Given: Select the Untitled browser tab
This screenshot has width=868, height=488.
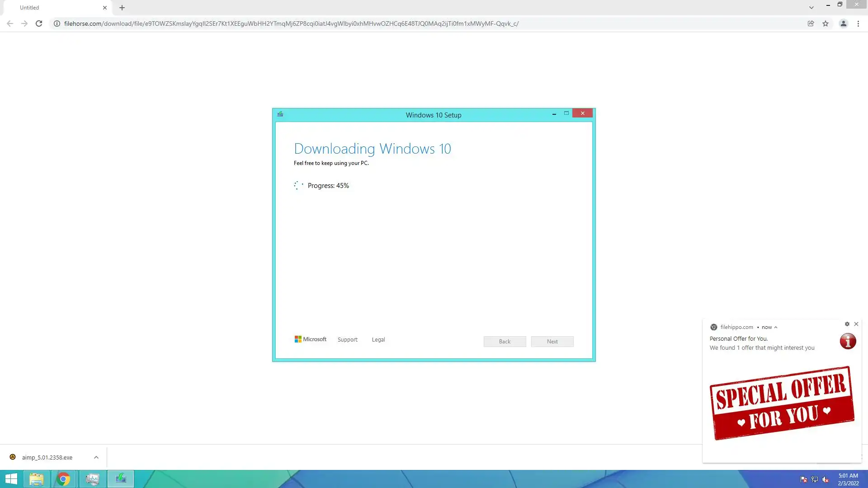Looking at the screenshot, I should pos(54,8).
